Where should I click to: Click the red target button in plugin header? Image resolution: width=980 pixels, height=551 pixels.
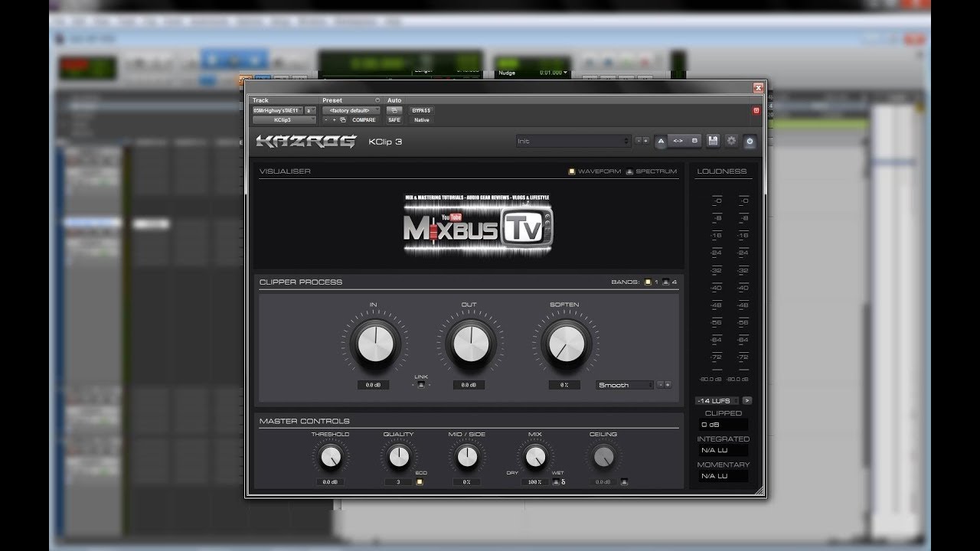click(x=756, y=110)
